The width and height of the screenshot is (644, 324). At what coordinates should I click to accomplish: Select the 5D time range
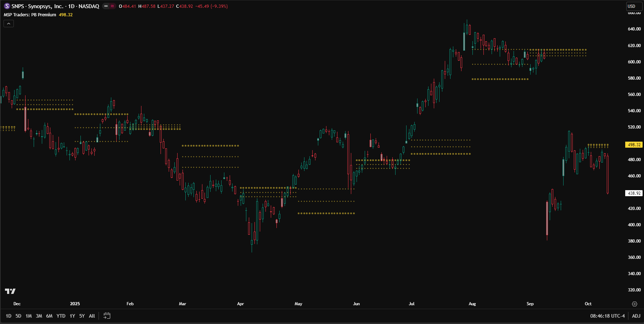pos(18,316)
